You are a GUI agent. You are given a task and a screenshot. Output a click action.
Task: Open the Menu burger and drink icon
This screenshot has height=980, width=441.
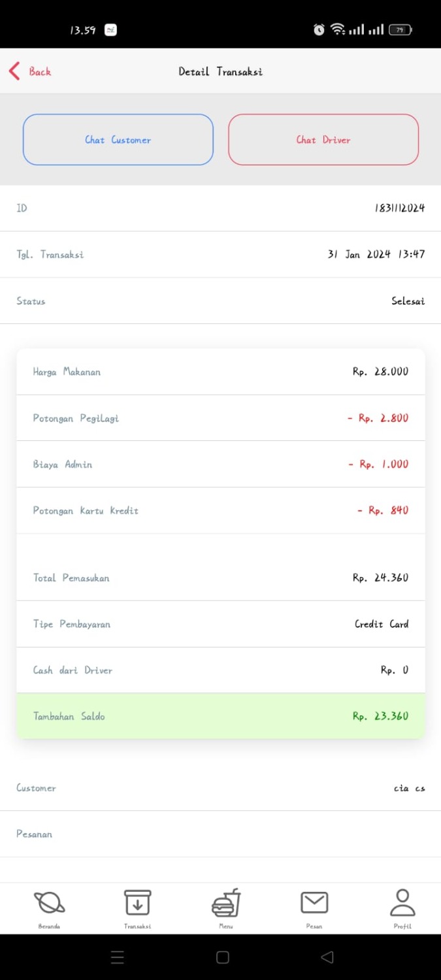click(x=226, y=903)
